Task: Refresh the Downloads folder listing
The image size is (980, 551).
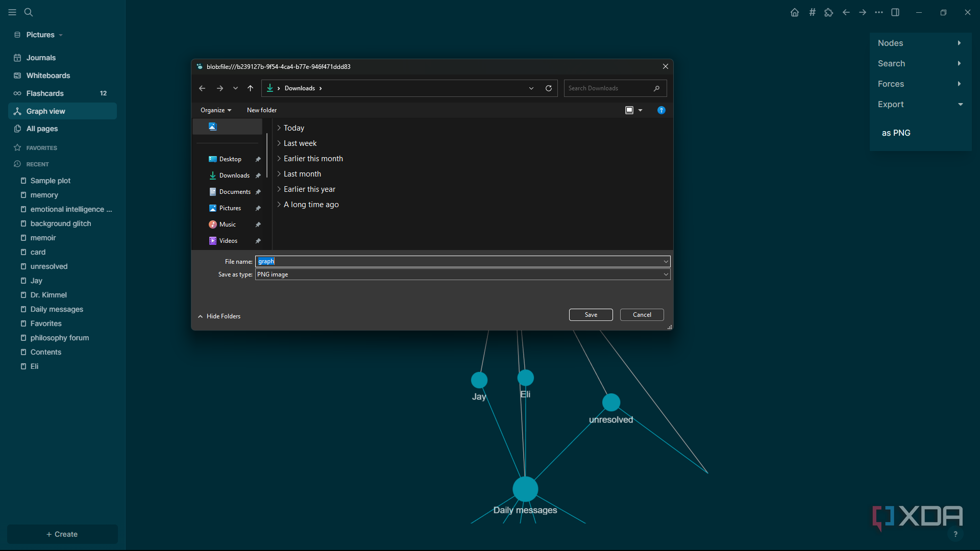Action: (549, 88)
